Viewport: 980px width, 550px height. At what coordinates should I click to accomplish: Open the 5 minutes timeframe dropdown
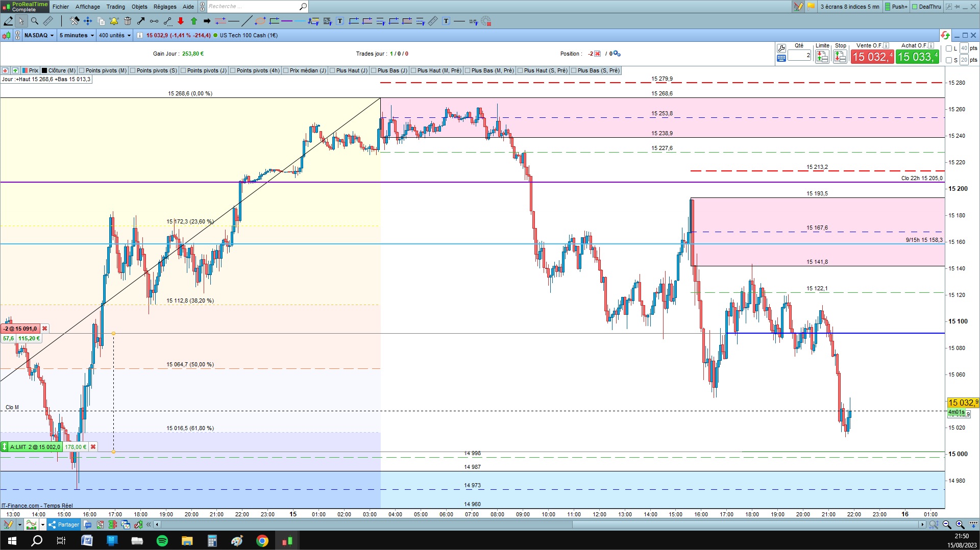click(77, 35)
